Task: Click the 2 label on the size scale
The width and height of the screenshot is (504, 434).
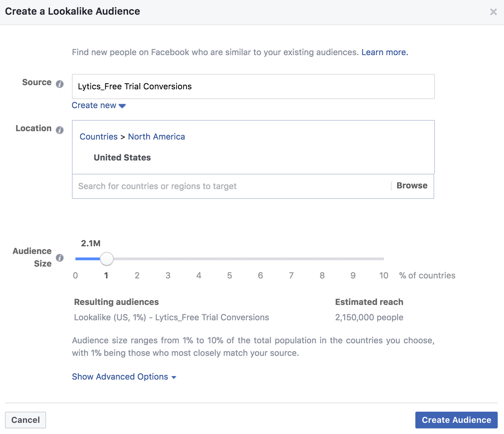Action: [x=137, y=276]
